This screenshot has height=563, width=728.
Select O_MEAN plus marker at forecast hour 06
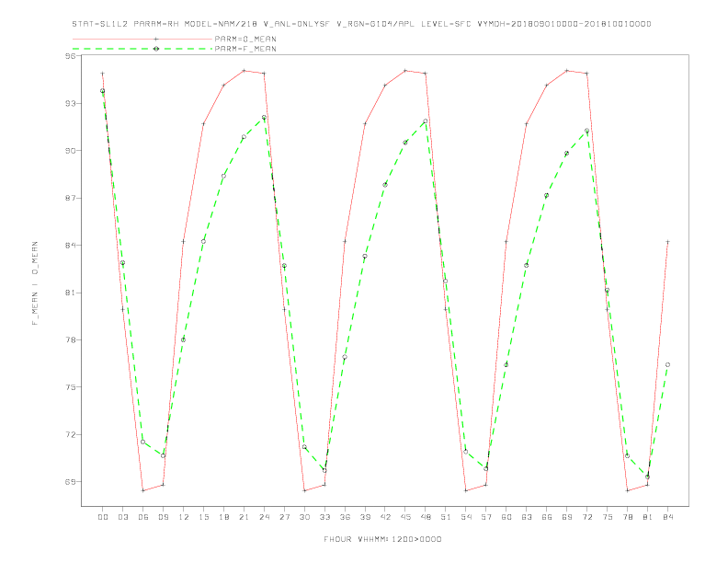143,490
